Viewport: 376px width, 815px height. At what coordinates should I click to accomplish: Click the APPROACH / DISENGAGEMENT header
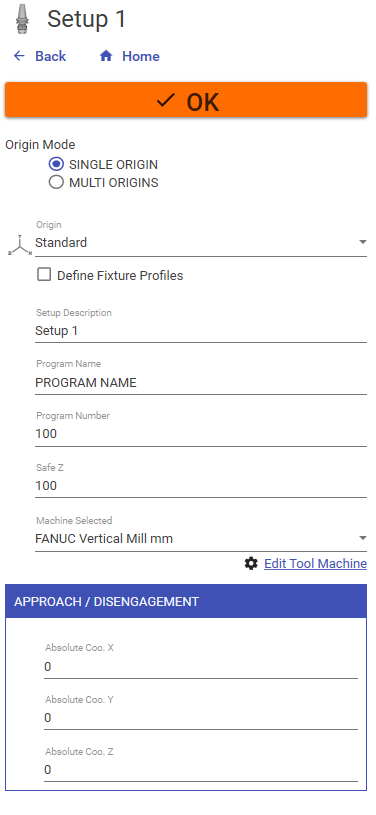tap(186, 601)
